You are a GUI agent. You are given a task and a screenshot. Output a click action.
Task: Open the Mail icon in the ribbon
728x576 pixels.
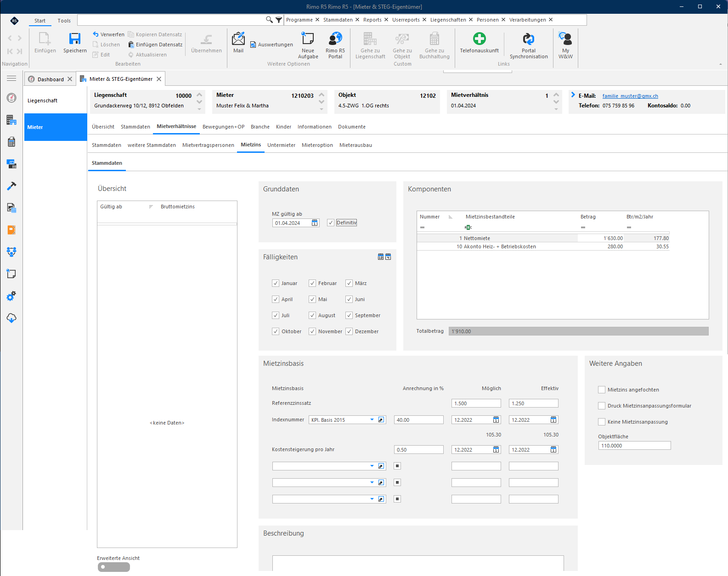click(x=238, y=39)
